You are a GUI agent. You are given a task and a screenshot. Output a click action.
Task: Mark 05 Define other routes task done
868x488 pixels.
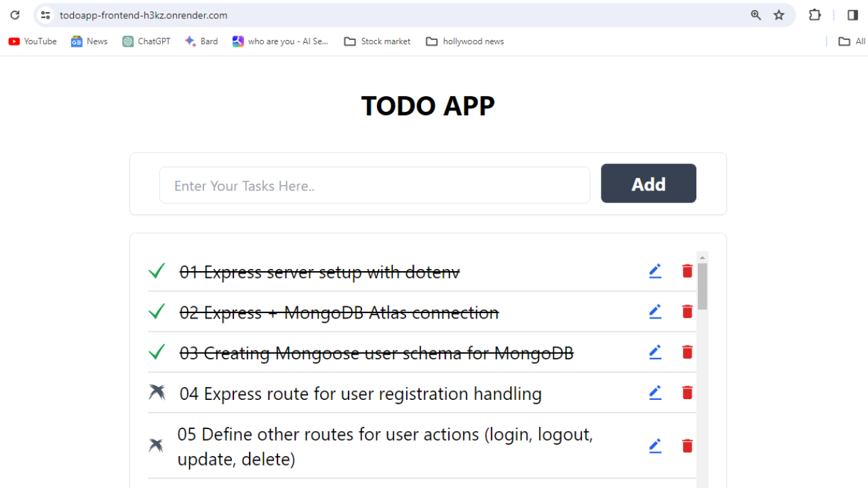pyautogui.click(x=156, y=445)
